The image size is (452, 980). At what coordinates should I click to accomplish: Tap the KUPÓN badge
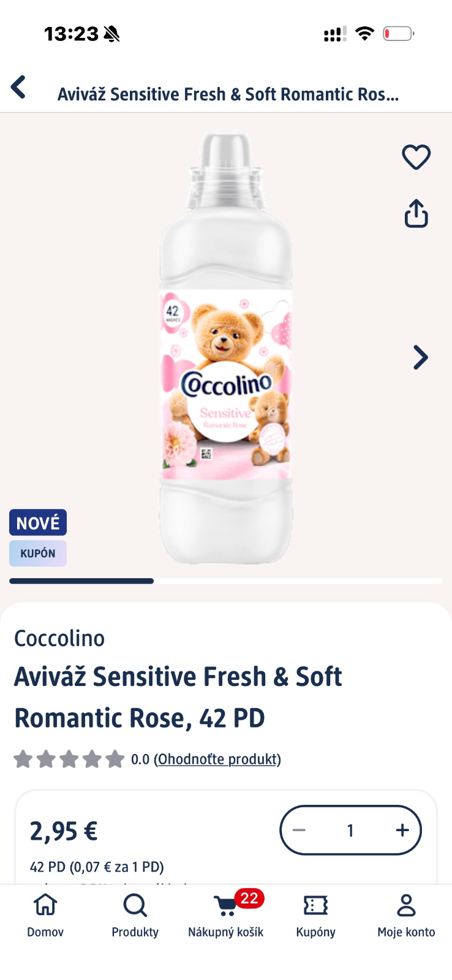(x=38, y=553)
